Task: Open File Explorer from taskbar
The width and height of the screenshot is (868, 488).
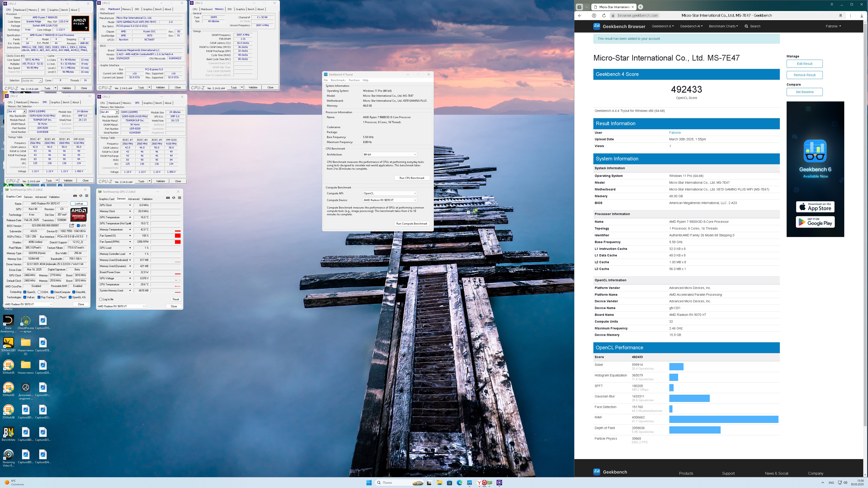Action: click(439, 483)
